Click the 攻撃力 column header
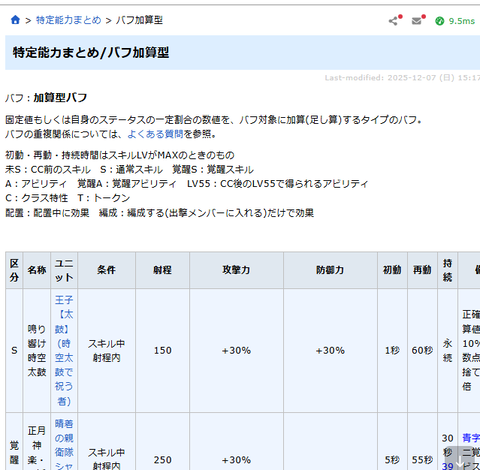480x470 pixels. [236, 270]
